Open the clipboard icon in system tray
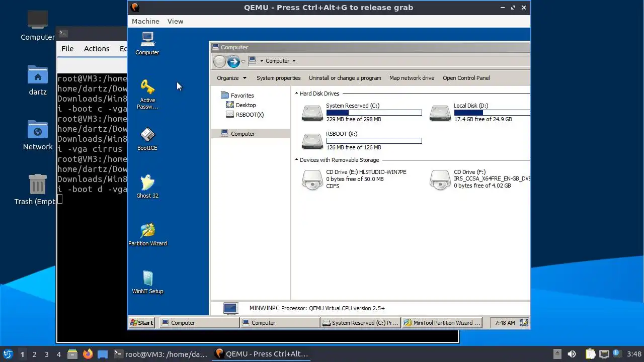The image size is (644, 362). pyautogui.click(x=590, y=354)
